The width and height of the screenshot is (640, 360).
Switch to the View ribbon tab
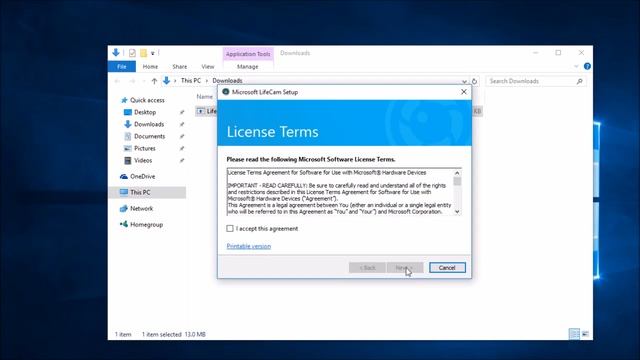point(208,67)
